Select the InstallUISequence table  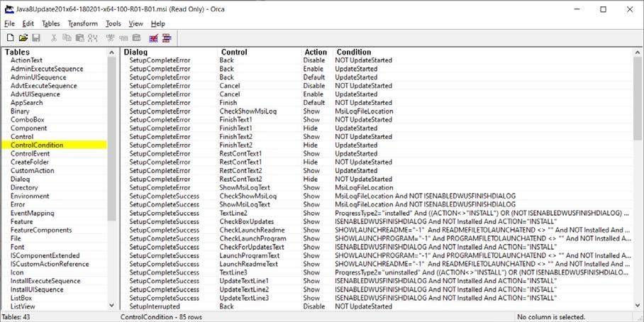[x=37, y=289]
